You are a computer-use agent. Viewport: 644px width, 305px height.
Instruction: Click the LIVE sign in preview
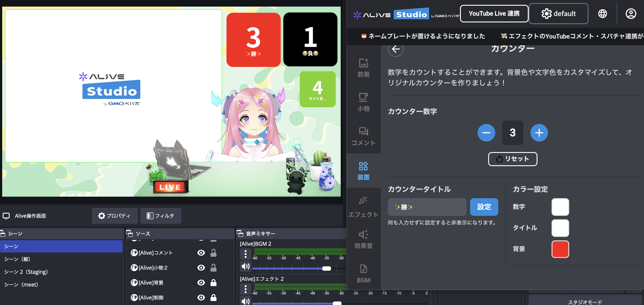pos(170,187)
